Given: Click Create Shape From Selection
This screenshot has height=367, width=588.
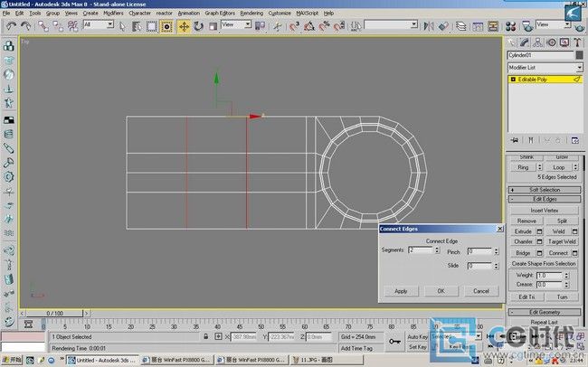Looking at the screenshot, I should pyautogui.click(x=544, y=264).
